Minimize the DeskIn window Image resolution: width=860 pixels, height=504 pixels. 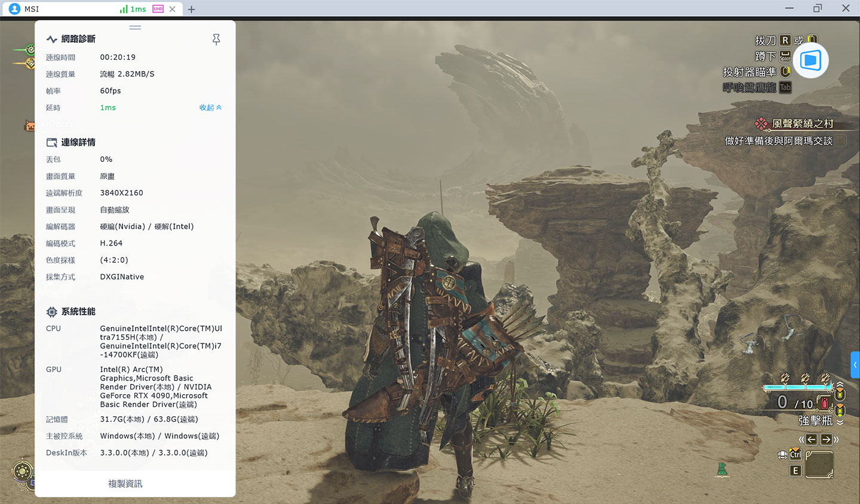tap(790, 8)
